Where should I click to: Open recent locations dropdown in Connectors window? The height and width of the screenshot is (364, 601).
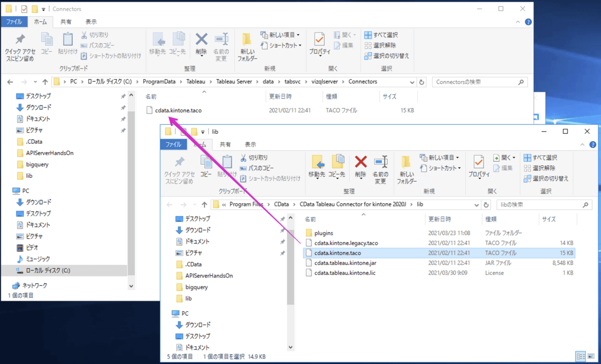pos(35,82)
